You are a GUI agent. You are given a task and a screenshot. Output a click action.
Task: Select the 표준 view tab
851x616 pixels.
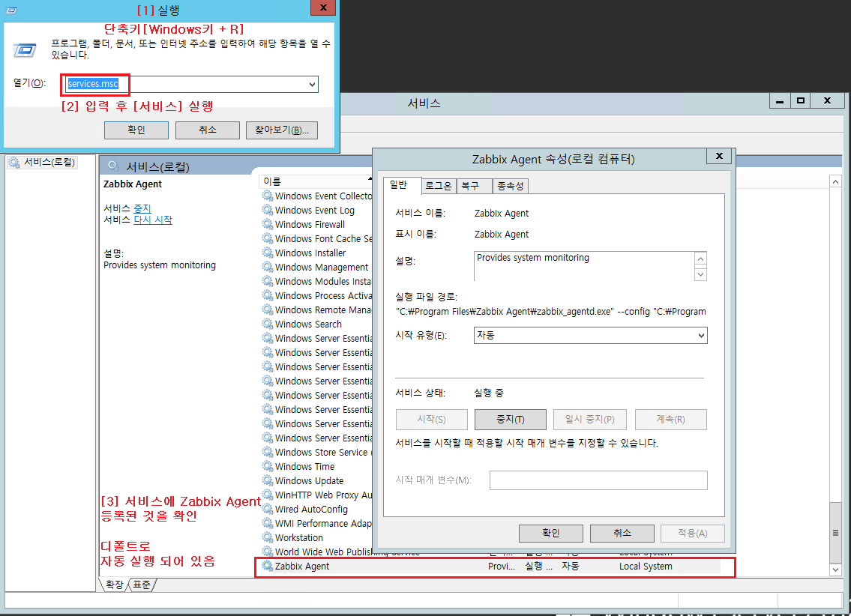142,585
